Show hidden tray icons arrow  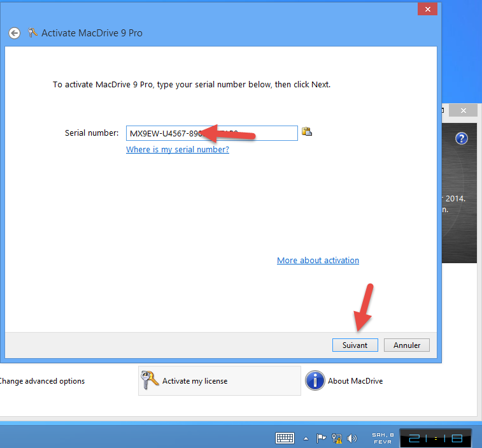(x=306, y=438)
